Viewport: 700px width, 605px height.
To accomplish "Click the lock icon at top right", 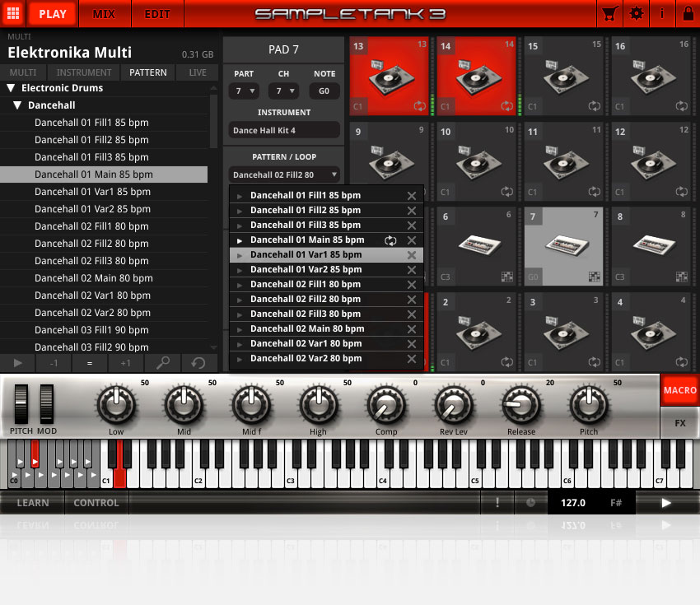I will [x=688, y=13].
